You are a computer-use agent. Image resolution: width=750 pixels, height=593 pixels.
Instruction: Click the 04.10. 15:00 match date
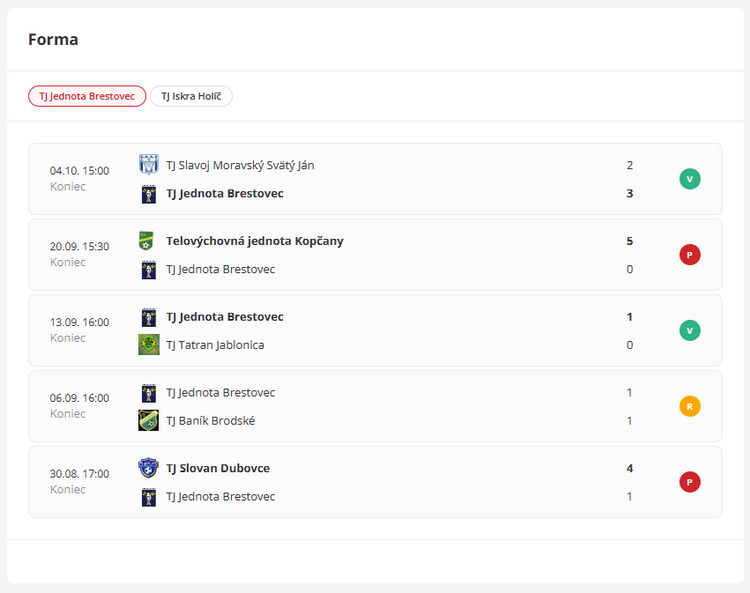click(x=79, y=171)
